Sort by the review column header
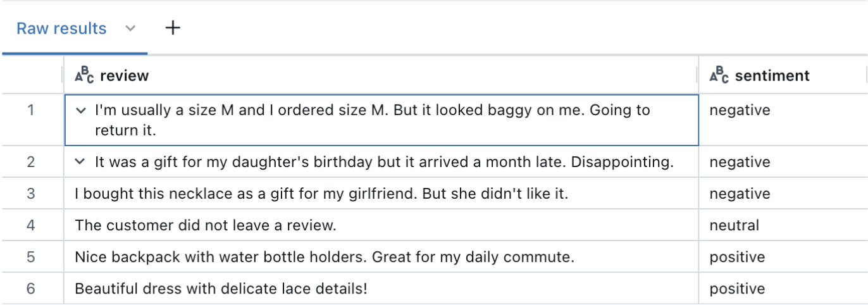The height and width of the screenshot is (305, 868). 124,76
